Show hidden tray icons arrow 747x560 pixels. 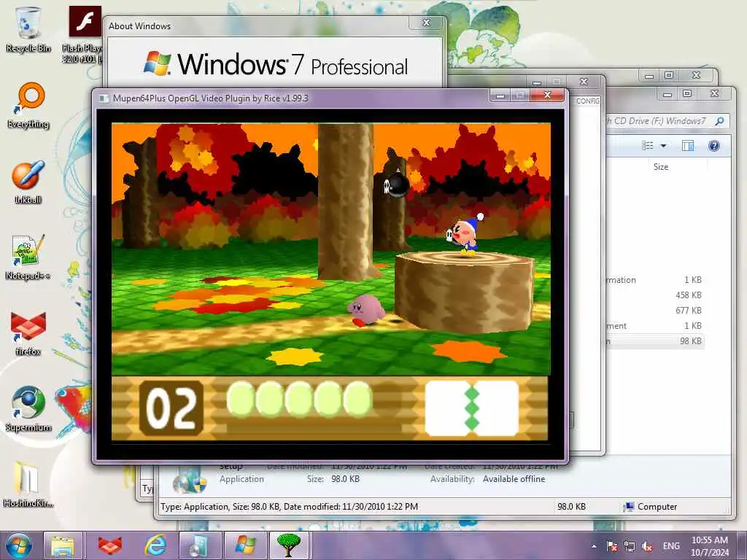594,546
